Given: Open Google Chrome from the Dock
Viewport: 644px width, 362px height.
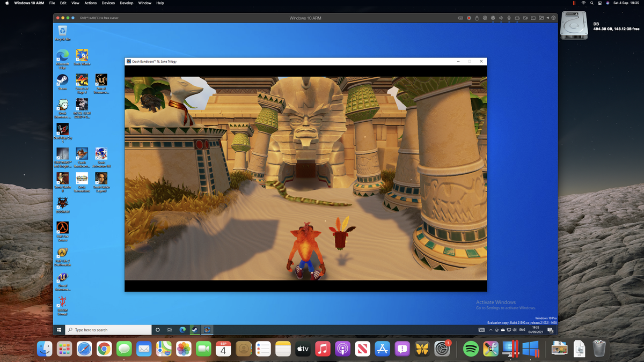Looking at the screenshot, I should pos(104,349).
